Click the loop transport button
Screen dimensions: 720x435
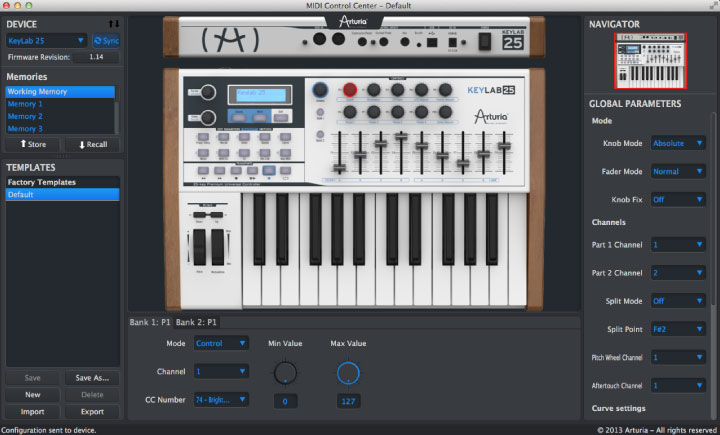point(285,171)
